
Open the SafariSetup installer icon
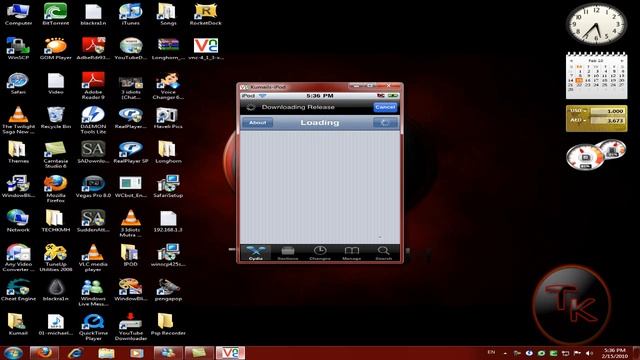click(168, 186)
